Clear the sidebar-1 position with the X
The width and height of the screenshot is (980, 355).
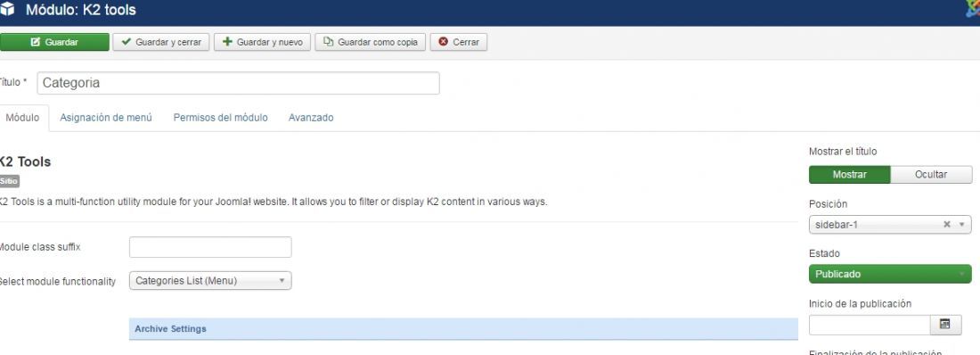[x=946, y=224]
